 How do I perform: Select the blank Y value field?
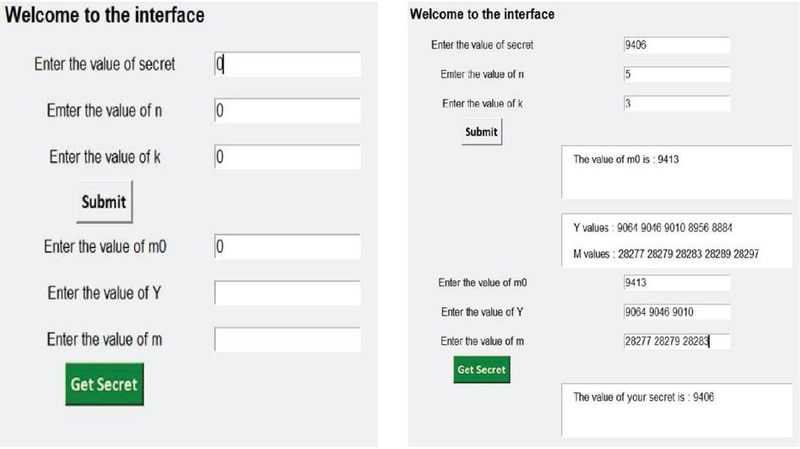tap(287, 293)
